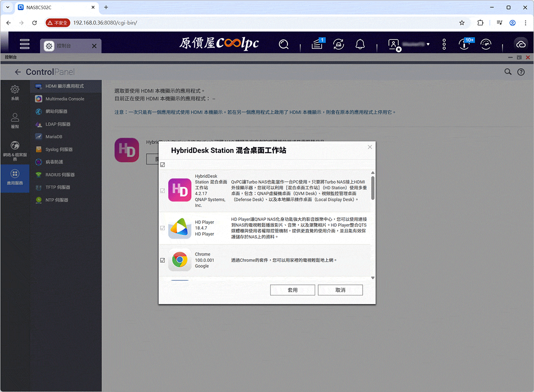Open LDAP 伺服器 sidebar item
The width and height of the screenshot is (534, 392).
(66, 124)
